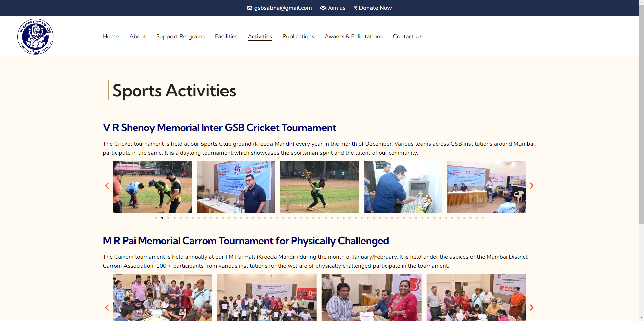The image size is (644, 321).
Task: Open the cricket batsman swinging bat photo
Action: 319,187
